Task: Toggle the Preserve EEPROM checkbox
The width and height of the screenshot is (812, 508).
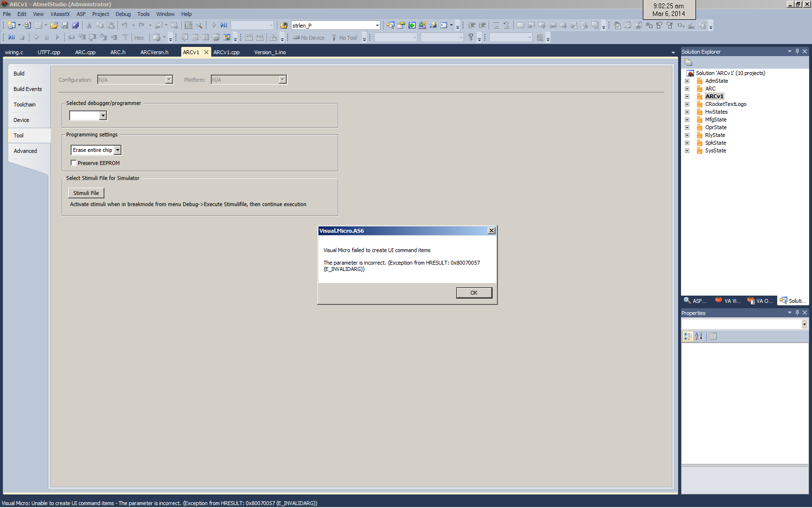Action: (x=74, y=163)
